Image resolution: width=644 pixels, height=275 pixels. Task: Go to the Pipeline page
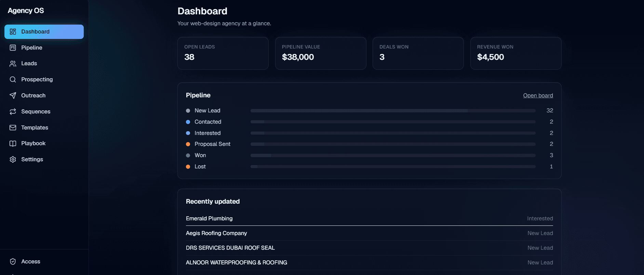pos(44,47)
